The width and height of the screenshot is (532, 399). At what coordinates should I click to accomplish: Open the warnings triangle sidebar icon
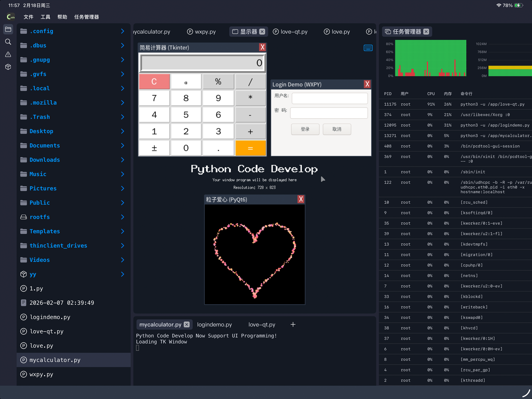point(8,54)
